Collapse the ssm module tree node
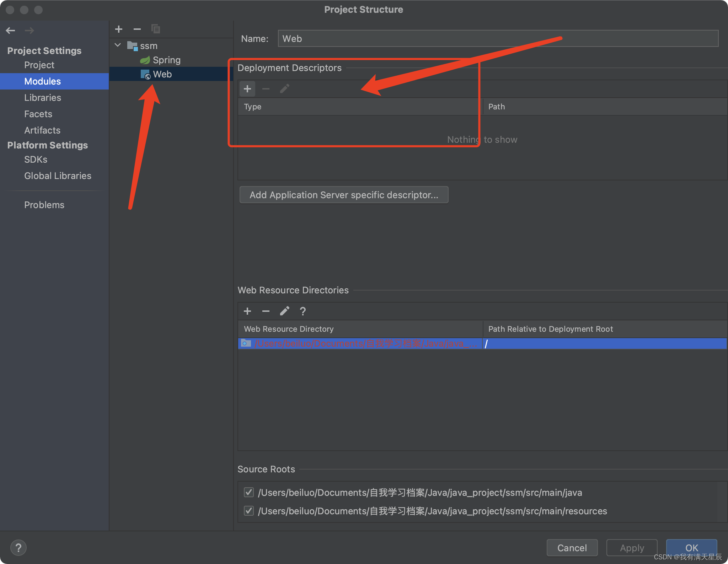Screen dimensions: 728x564 [118, 45]
